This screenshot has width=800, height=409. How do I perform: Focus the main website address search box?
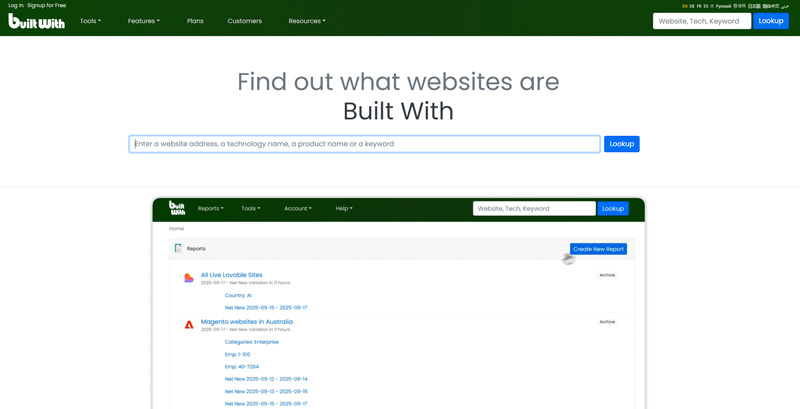click(x=364, y=144)
